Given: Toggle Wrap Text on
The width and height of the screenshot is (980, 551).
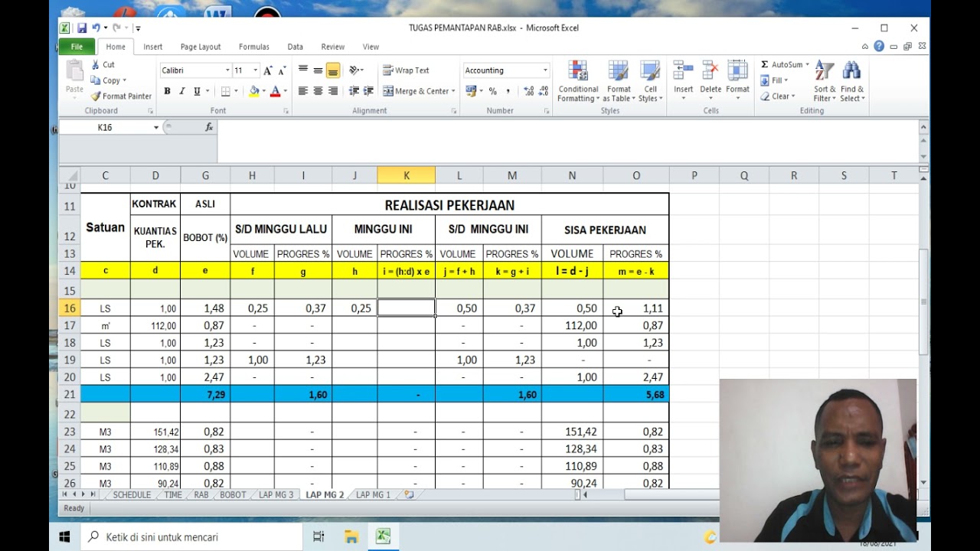Looking at the screenshot, I should point(406,70).
